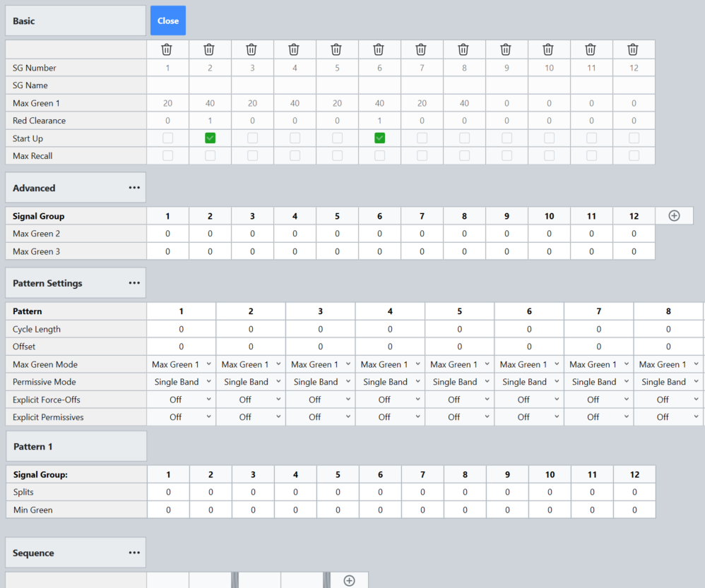Image resolution: width=705 pixels, height=588 pixels.
Task: Open Explicit Permissives dropdown for pattern 8
Action: pos(668,417)
